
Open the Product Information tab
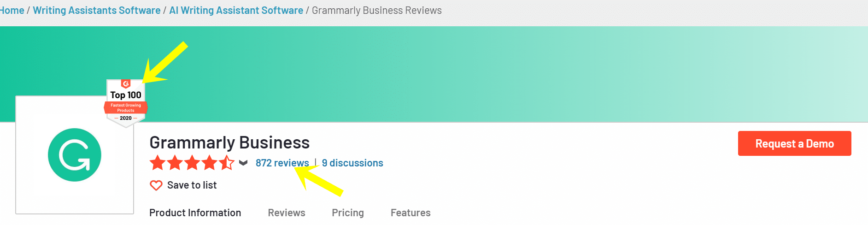pyautogui.click(x=195, y=213)
